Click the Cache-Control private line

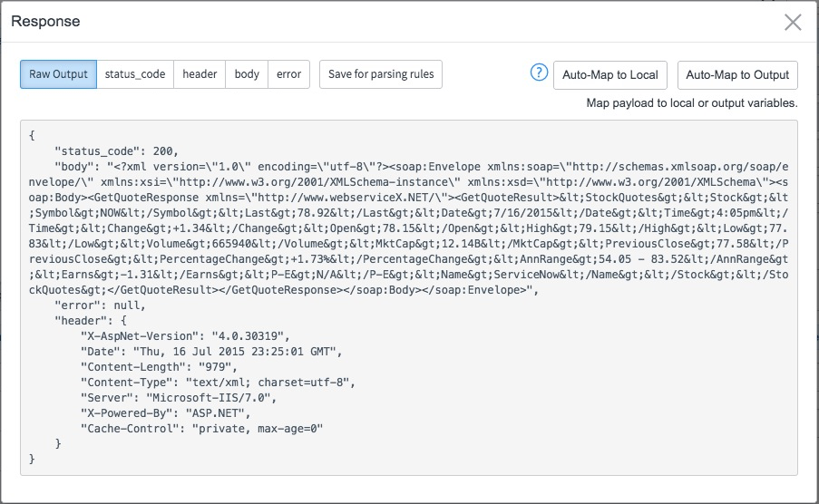click(201, 429)
